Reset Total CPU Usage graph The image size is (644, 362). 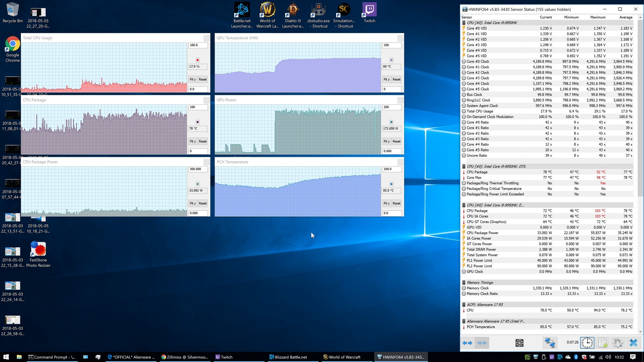click(x=203, y=79)
